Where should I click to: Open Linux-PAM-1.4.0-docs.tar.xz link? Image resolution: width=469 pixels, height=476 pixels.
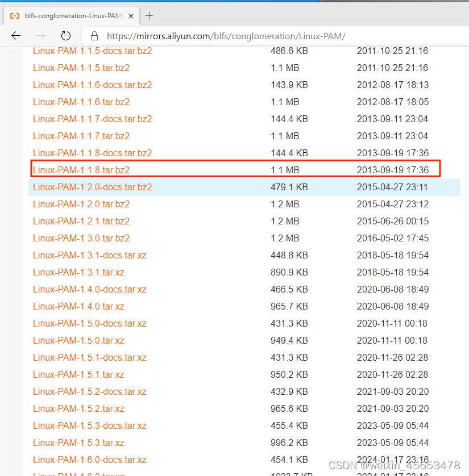click(90, 289)
